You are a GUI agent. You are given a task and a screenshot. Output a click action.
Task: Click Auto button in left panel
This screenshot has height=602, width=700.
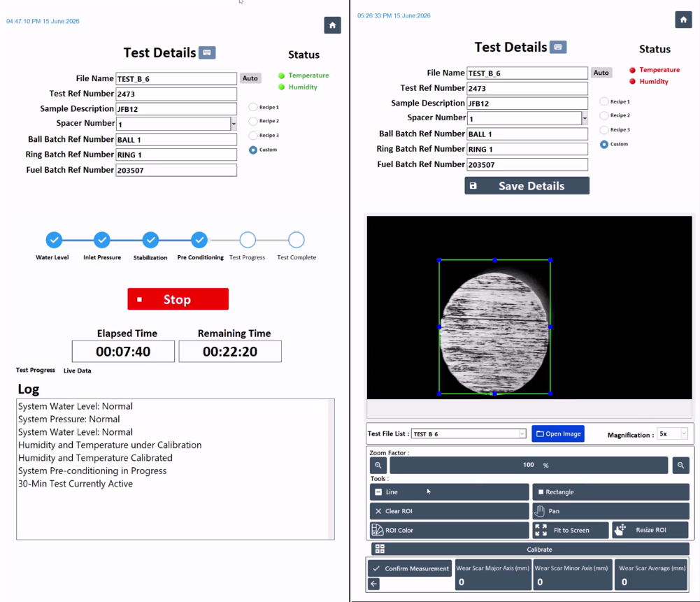pyautogui.click(x=250, y=78)
